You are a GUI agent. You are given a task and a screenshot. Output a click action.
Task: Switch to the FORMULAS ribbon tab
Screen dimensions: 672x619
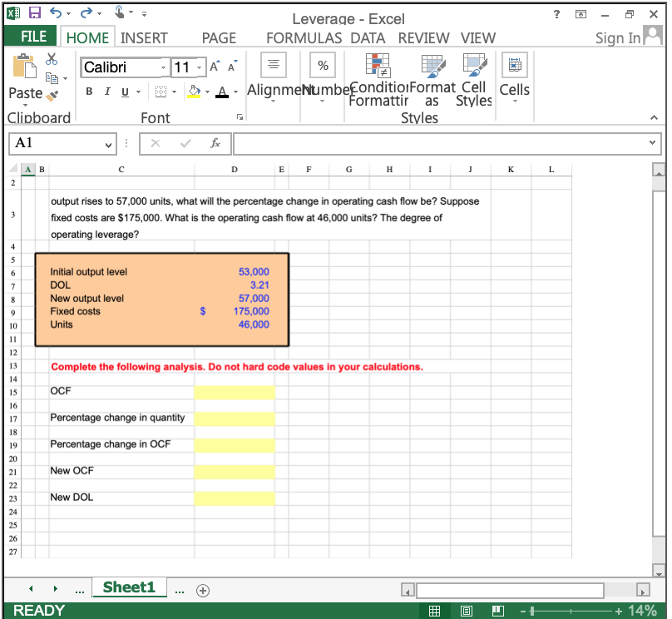click(303, 37)
